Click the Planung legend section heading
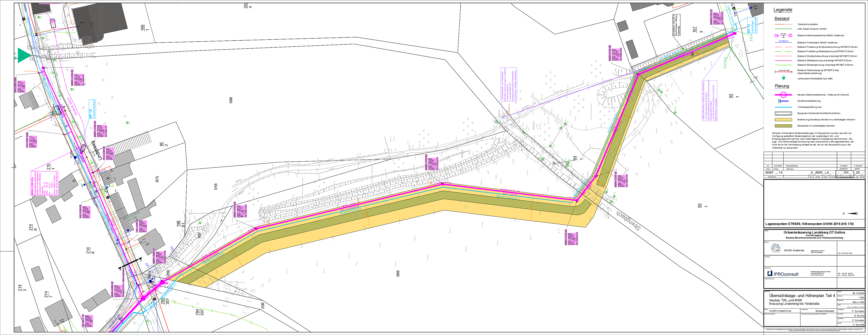 pos(782,86)
